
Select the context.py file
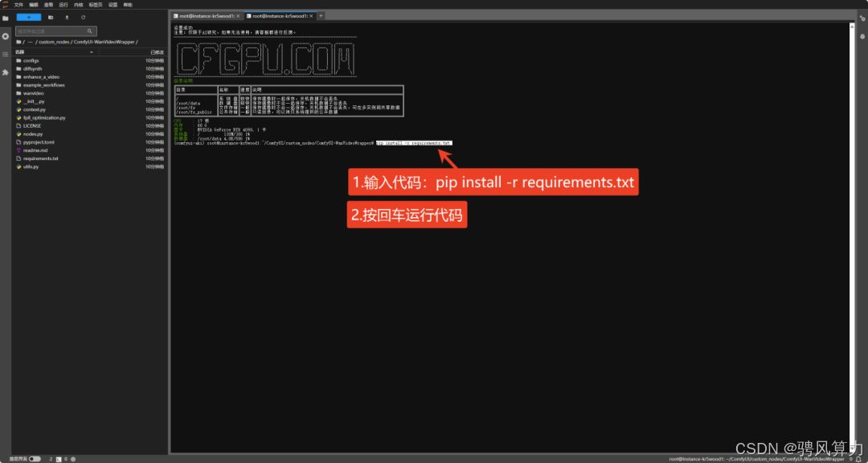88,109
